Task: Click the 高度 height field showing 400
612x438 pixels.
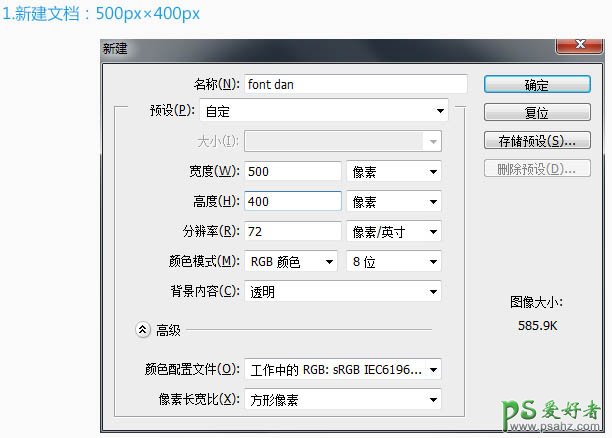Action: (x=292, y=201)
